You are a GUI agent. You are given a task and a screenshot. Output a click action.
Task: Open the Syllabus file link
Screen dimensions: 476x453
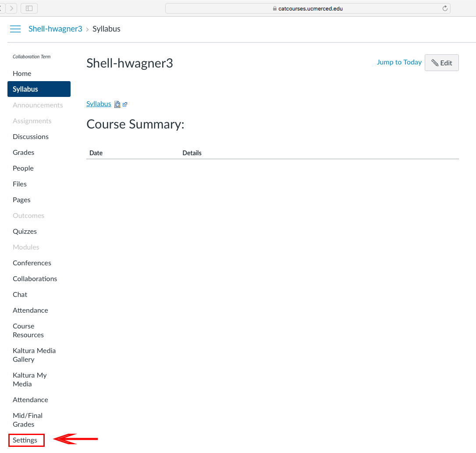[x=99, y=104]
